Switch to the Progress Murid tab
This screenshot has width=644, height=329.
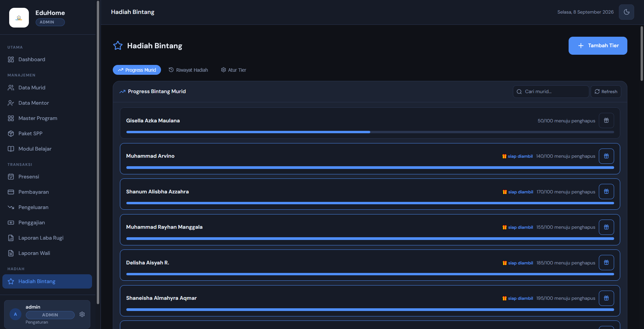(x=137, y=70)
